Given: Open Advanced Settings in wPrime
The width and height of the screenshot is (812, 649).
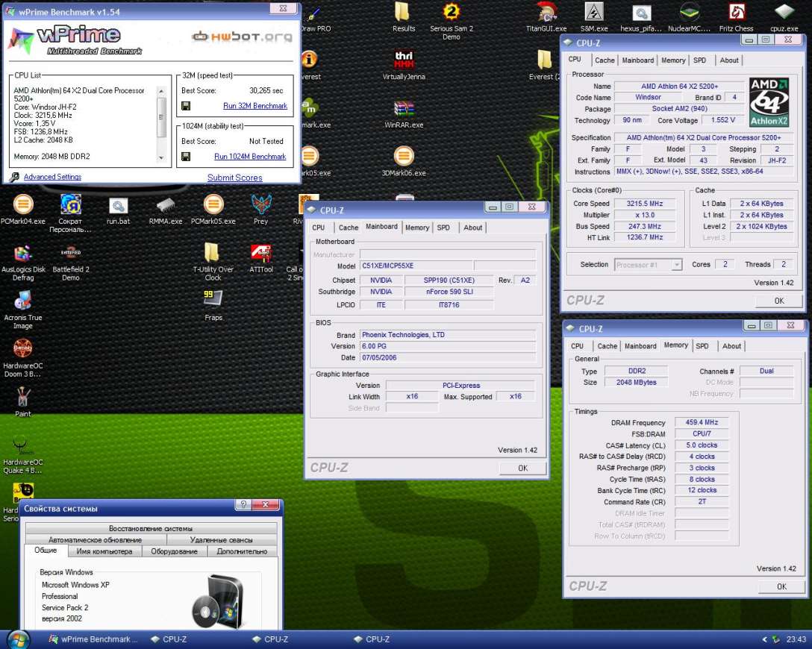Looking at the screenshot, I should coord(52,177).
